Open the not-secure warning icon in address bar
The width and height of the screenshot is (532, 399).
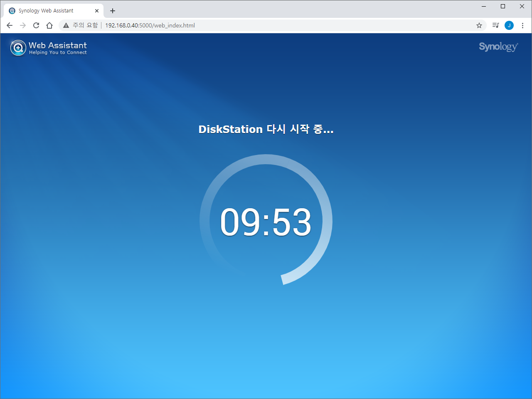click(66, 25)
